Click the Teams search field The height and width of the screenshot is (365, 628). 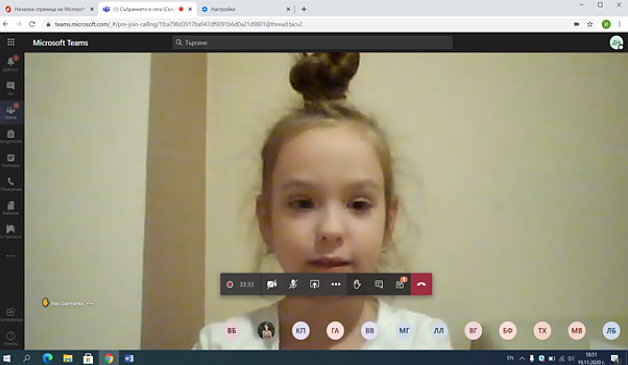313,42
